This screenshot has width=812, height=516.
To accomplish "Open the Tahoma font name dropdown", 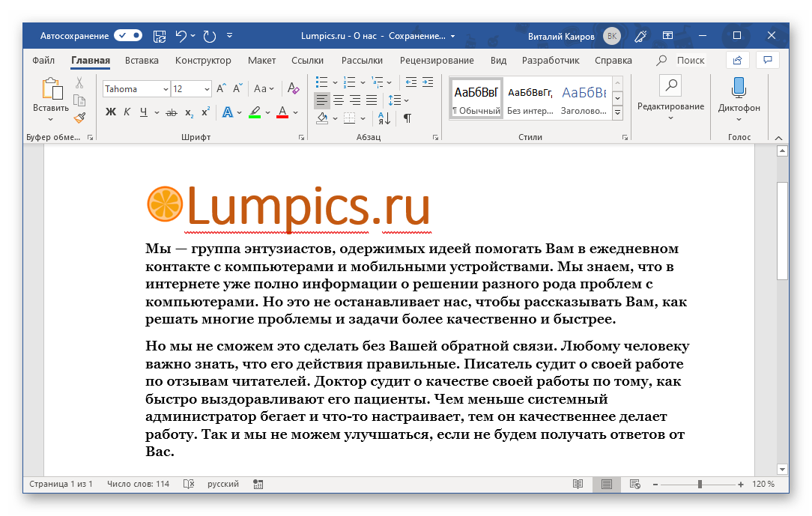I will coord(166,89).
